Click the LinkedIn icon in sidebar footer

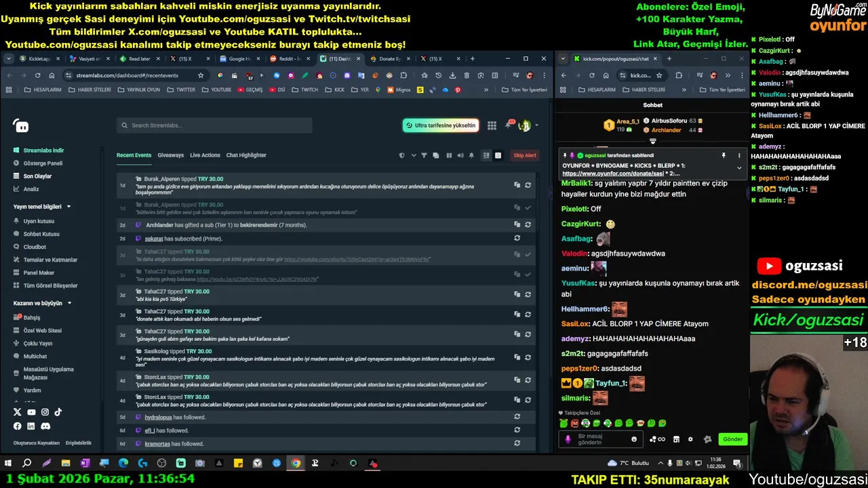click(x=31, y=426)
